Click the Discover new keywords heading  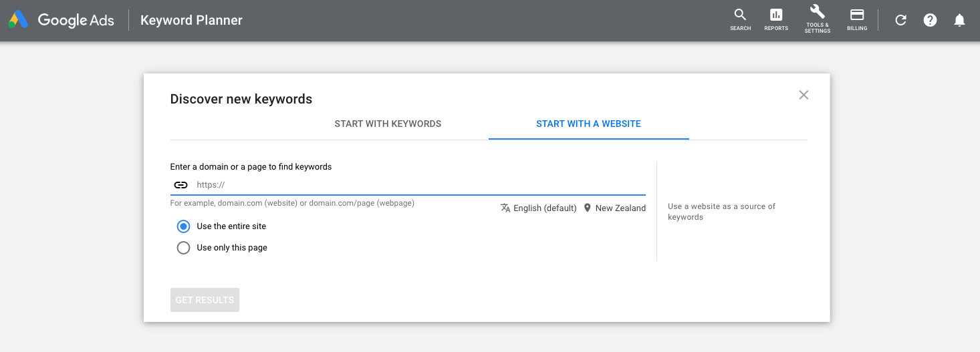click(x=241, y=99)
